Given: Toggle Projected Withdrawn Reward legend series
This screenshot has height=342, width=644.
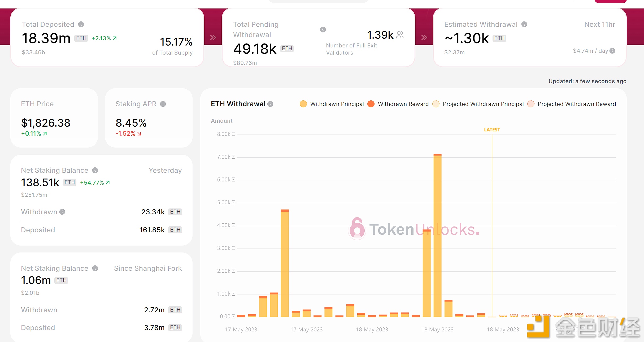Looking at the screenshot, I should (572, 104).
